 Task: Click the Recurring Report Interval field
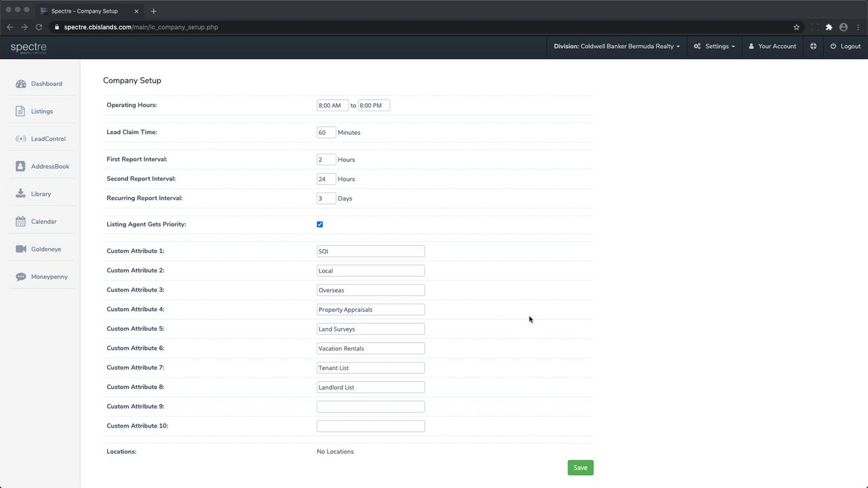tap(326, 199)
